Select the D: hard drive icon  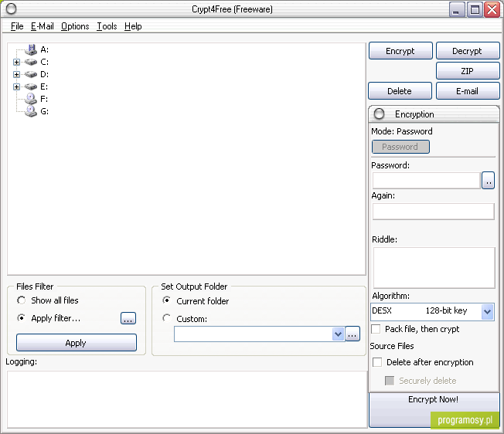point(31,74)
